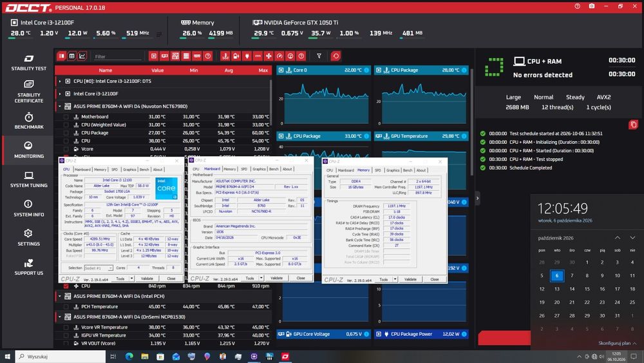
Task: Collapse the Nuvoton NCT6798D sensor group
Action: coord(59,106)
